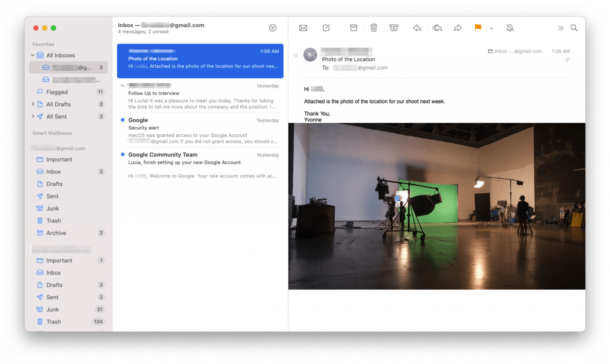
Task: Click the Get Mail envelope icon
Action: (303, 28)
